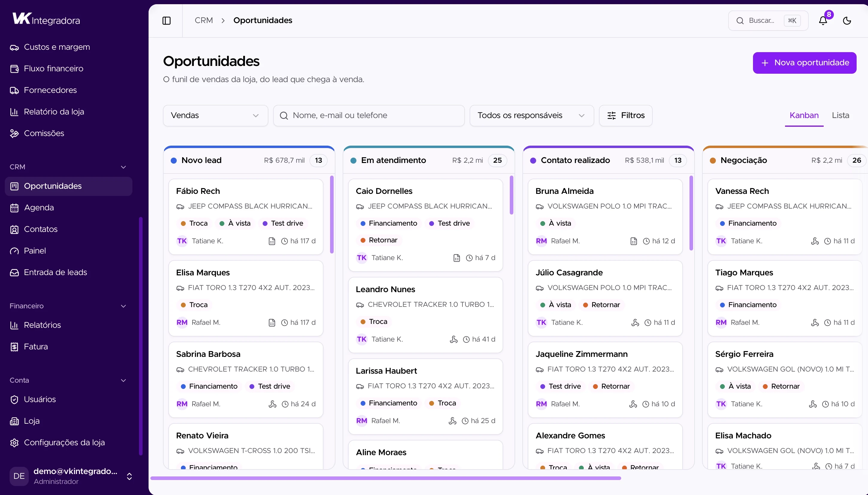This screenshot has height=495, width=868.
Task: Open the Filtros button
Action: 625,116
